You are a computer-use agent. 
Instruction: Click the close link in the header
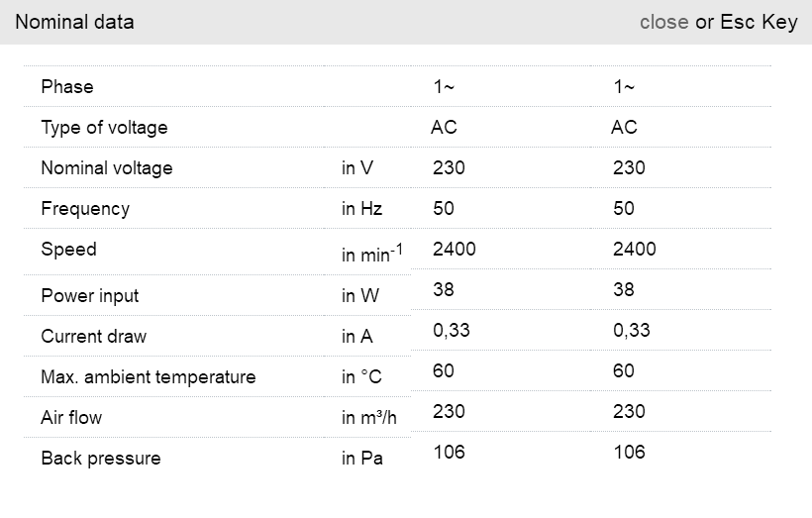pyautogui.click(x=663, y=22)
